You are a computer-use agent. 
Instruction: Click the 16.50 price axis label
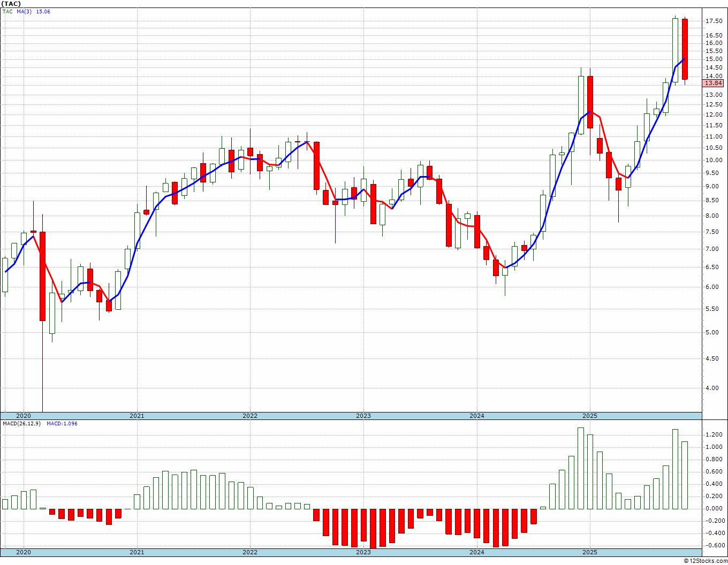coord(714,35)
